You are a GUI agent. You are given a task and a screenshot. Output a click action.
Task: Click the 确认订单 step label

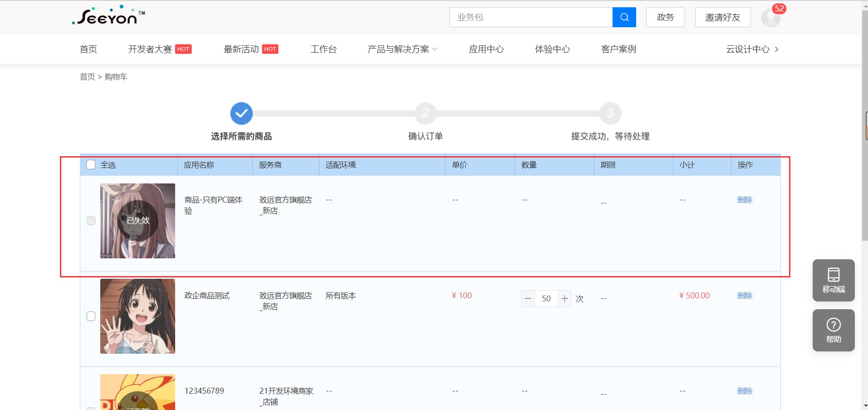coord(426,136)
